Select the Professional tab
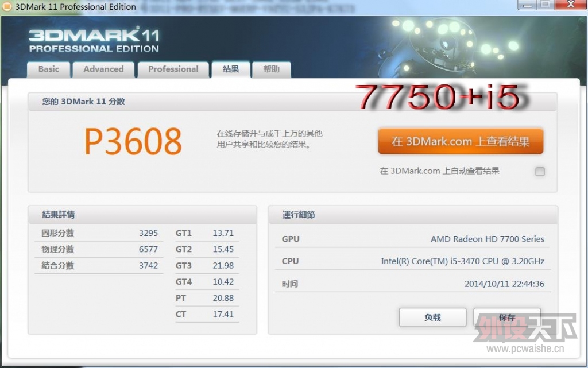Image resolution: width=588 pixels, height=368 pixels. coord(173,69)
